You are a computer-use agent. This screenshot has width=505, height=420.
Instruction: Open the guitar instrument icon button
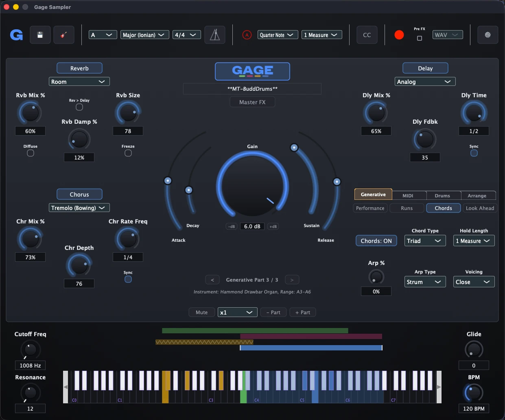(63, 35)
